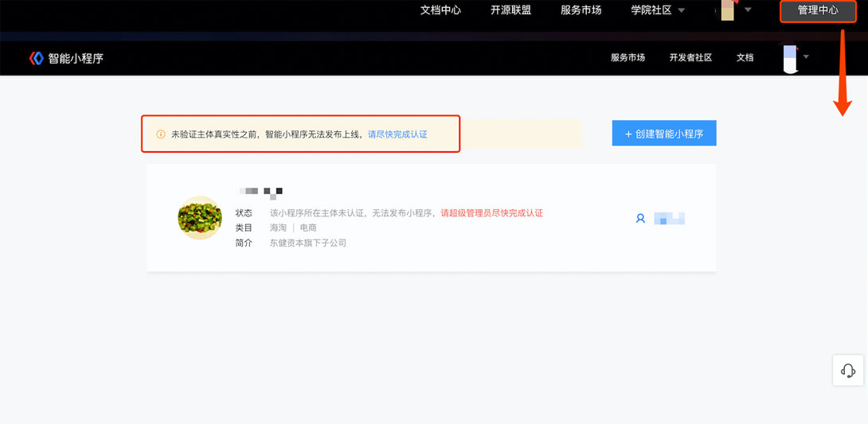Screen dimensions: 868x424
Task: Go to 开源联盟 in the top navigation
Action: pyautogui.click(x=510, y=10)
